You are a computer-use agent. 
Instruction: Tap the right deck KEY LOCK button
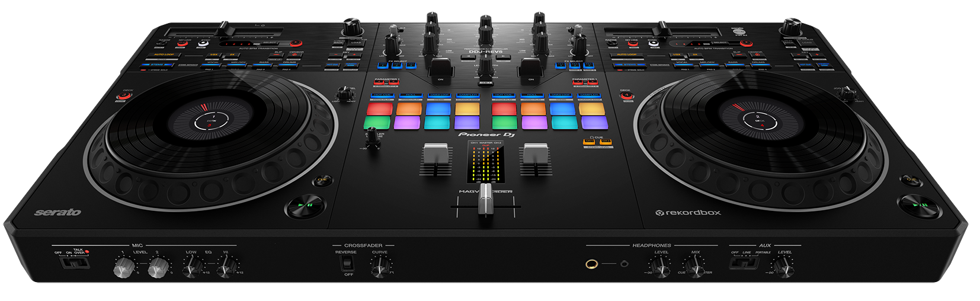point(633,43)
